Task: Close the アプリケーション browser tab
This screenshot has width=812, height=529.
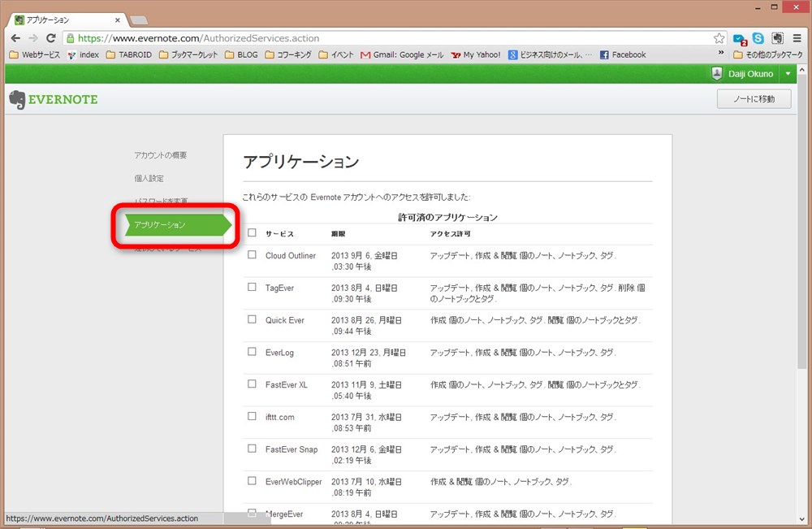Action: point(118,20)
